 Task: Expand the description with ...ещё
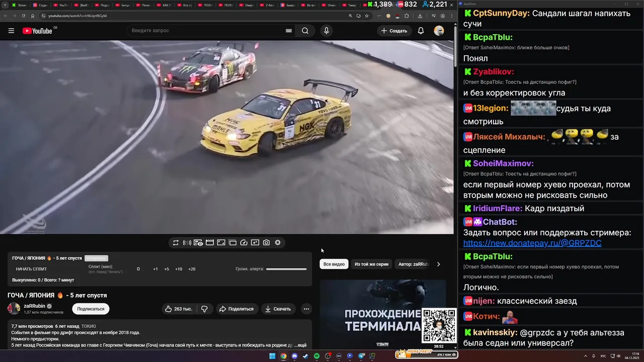[x=299, y=345]
